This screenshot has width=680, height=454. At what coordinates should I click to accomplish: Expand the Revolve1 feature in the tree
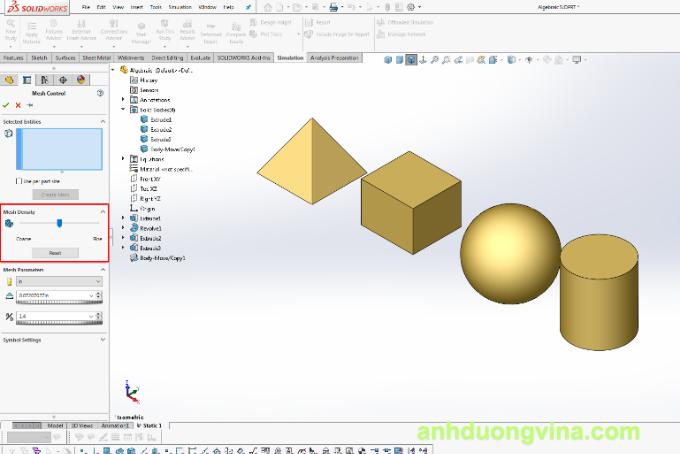coord(123,228)
